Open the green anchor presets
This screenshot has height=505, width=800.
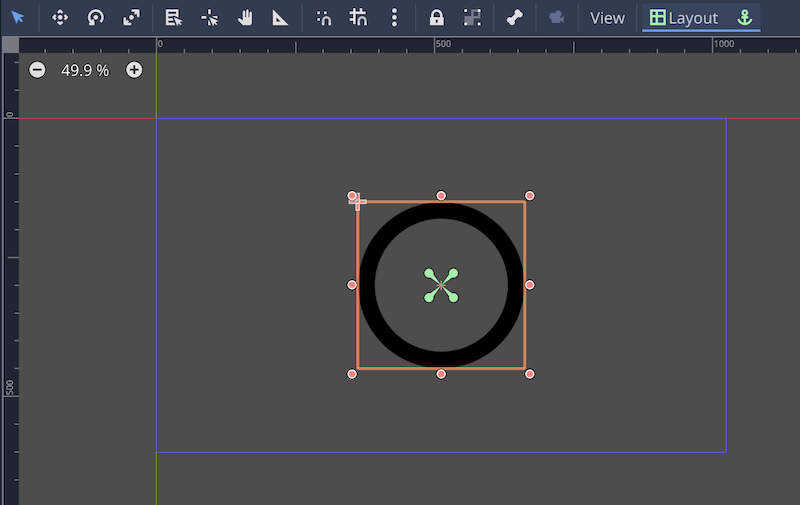[745, 18]
